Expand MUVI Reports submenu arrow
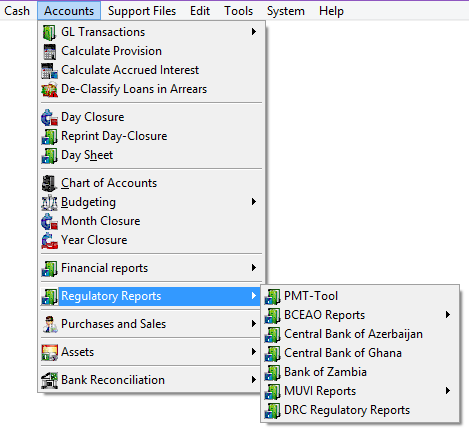 pos(448,391)
